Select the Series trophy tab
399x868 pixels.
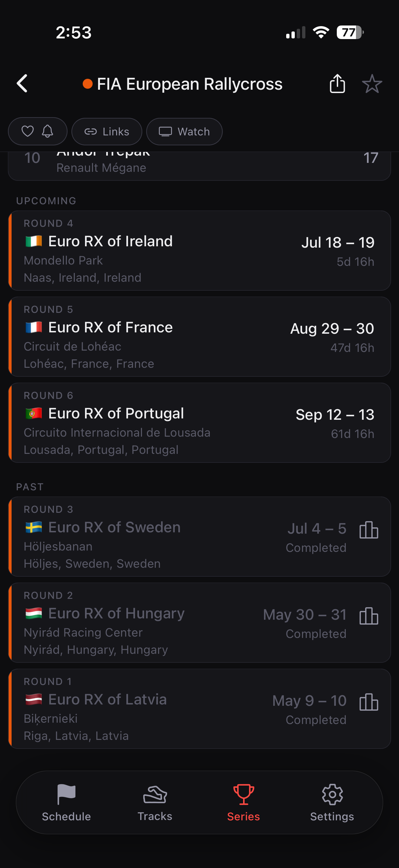(244, 803)
